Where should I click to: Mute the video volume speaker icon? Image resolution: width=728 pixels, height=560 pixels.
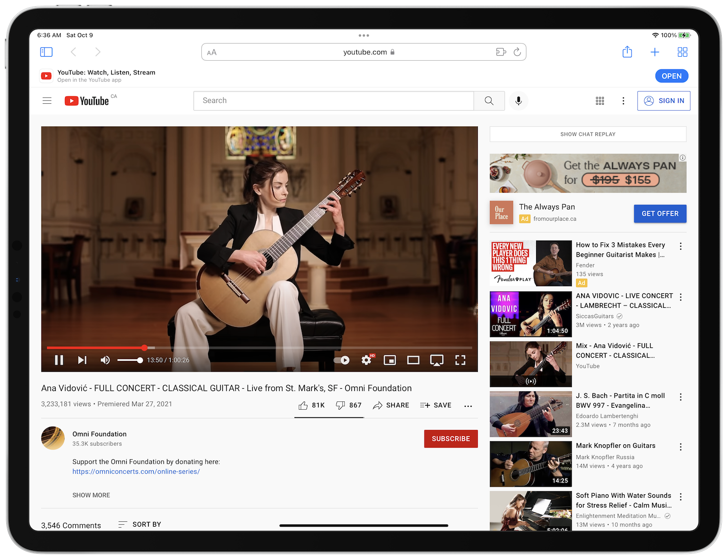[x=105, y=360]
